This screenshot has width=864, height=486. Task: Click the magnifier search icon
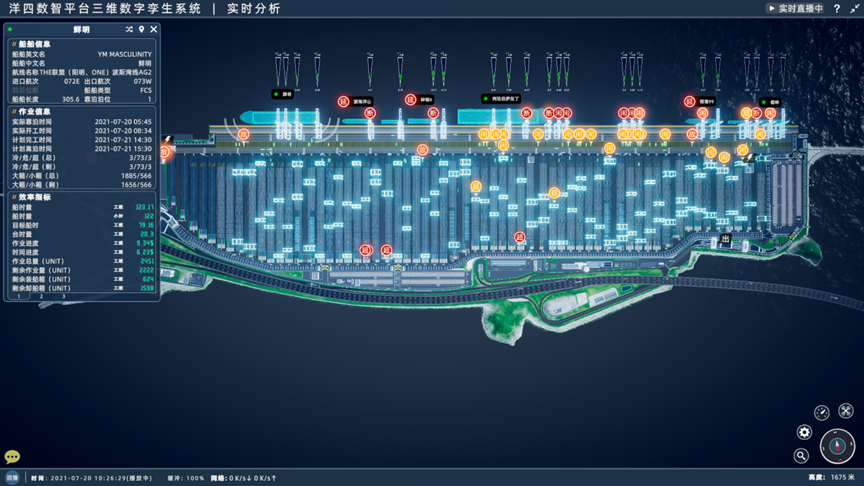801,456
